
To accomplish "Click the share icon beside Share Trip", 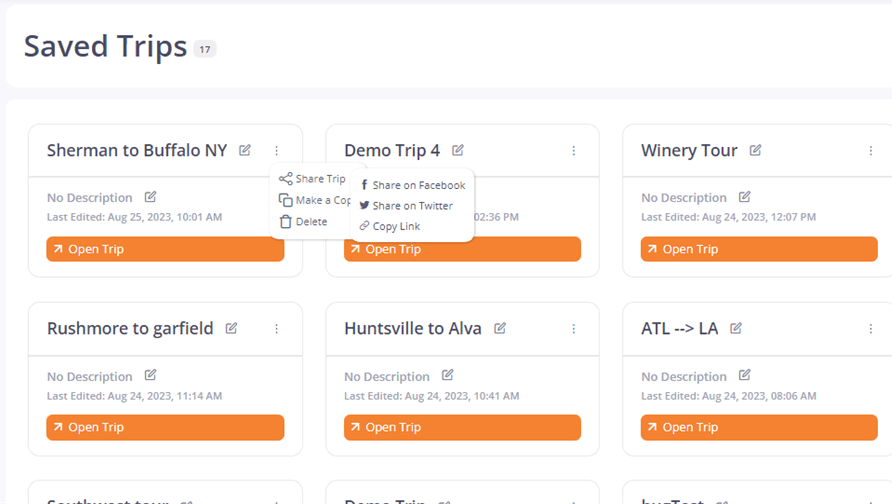I will [286, 179].
